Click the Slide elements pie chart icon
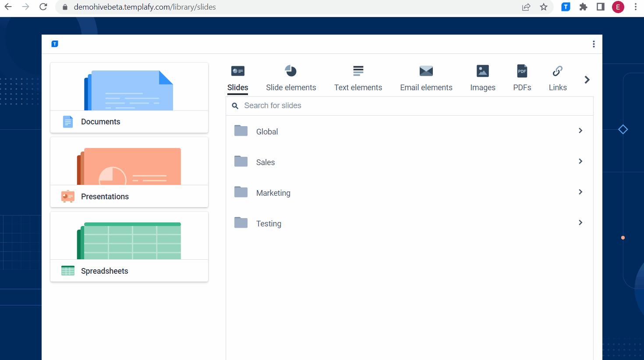Image resolution: width=644 pixels, height=360 pixels. coord(291,71)
